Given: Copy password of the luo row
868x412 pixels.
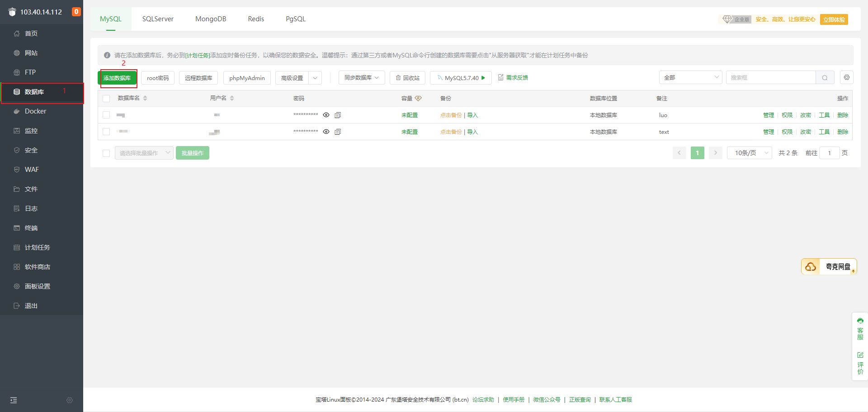Looking at the screenshot, I should 338,115.
